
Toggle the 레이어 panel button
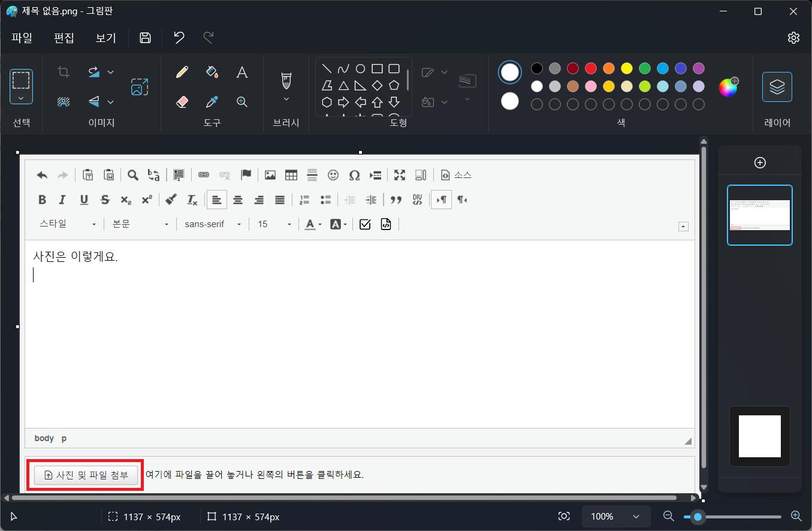click(777, 87)
